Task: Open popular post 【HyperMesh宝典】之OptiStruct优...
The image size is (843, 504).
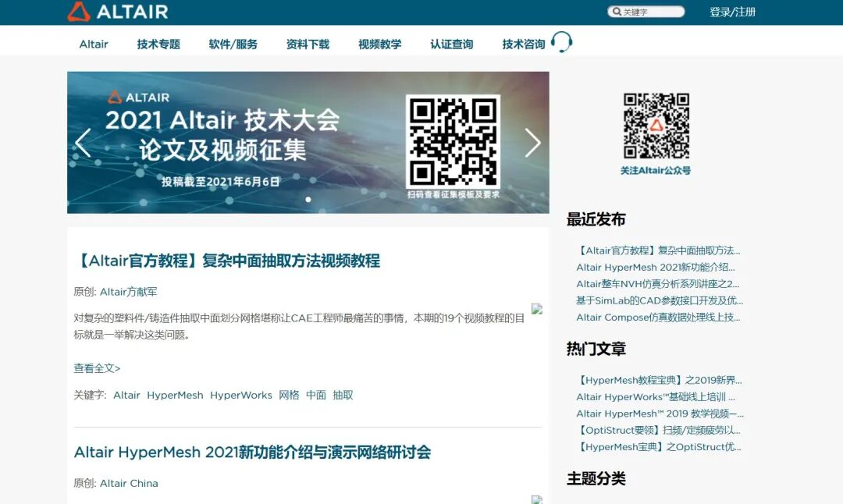Action: pyautogui.click(x=659, y=446)
